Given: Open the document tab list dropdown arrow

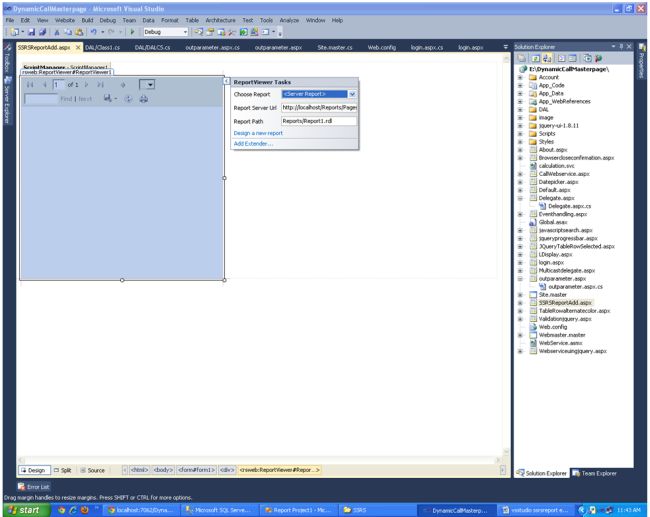Looking at the screenshot, I should click(x=505, y=47).
